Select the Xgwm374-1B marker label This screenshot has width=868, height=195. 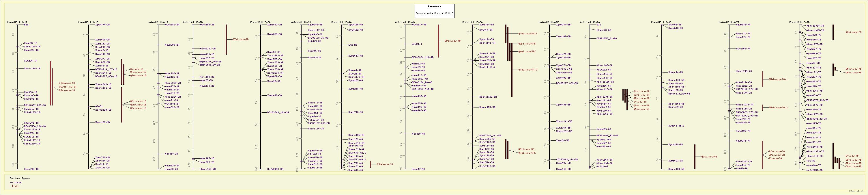[102, 25]
